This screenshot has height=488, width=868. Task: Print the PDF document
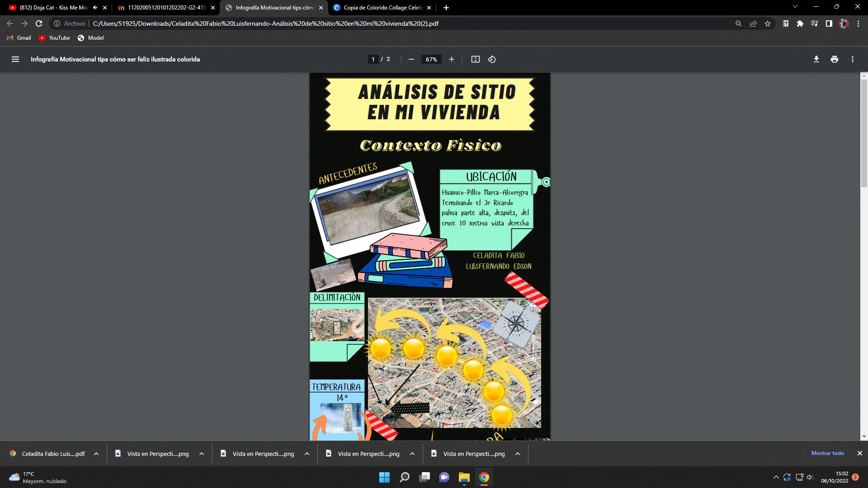pyautogui.click(x=834, y=59)
